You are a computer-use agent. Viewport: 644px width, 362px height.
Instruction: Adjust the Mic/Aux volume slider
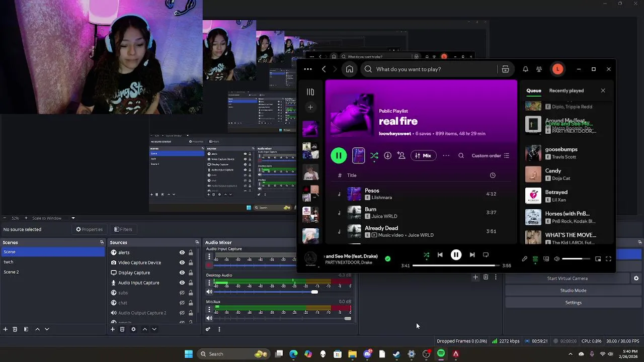coord(282,318)
